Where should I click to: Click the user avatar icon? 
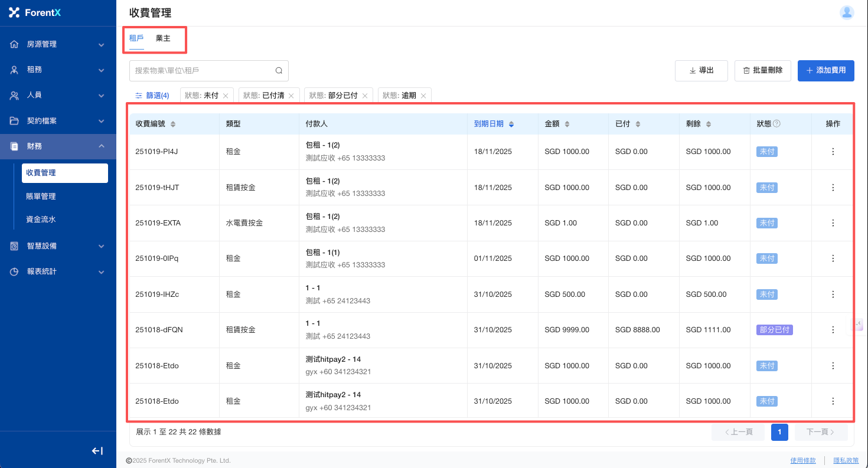[847, 12]
